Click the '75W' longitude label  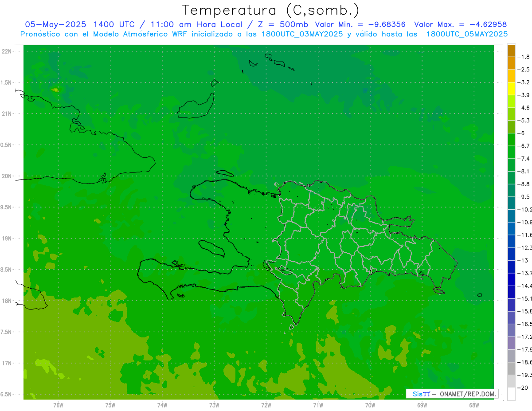pyautogui.click(x=110, y=405)
